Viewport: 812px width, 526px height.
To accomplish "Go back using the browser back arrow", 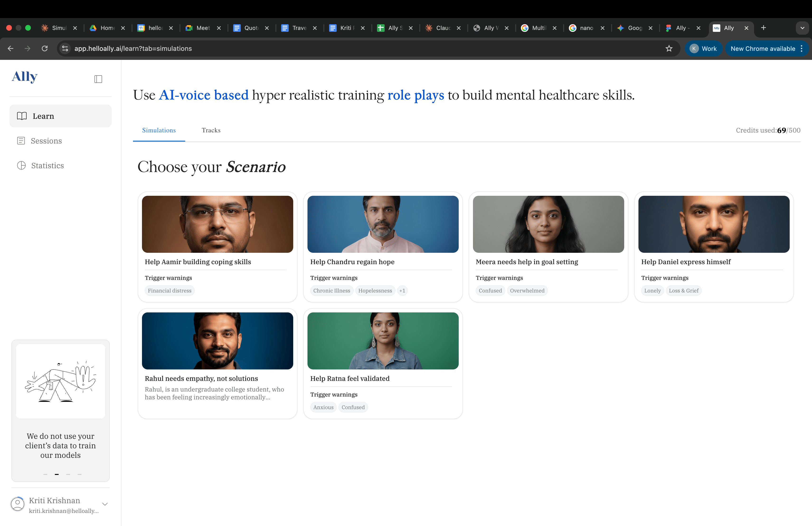I will click(11, 48).
